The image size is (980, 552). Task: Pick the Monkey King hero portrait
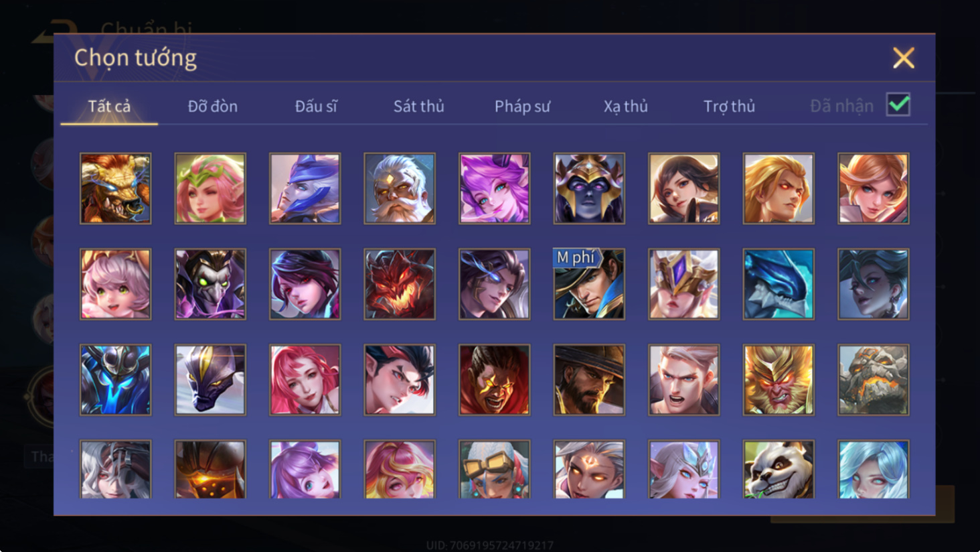[x=779, y=380]
